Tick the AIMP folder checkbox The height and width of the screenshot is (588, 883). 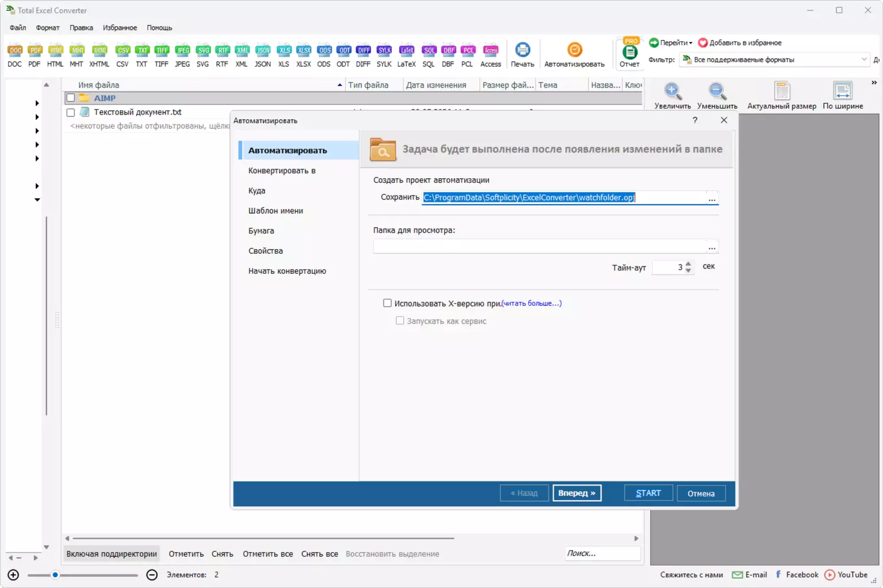tap(70, 98)
